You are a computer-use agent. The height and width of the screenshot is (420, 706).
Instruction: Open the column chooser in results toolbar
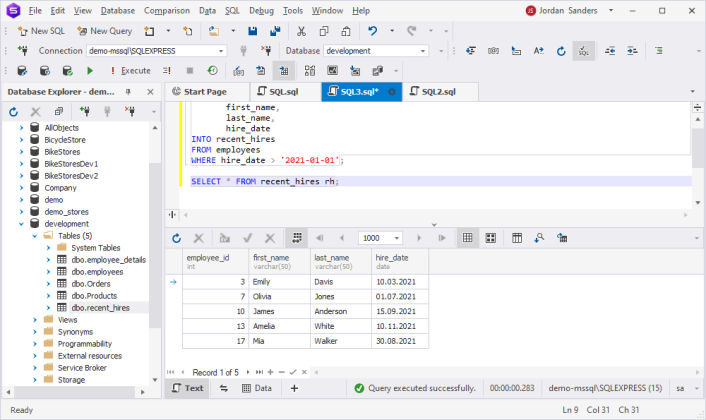pyautogui.click(x=517, y=238)
